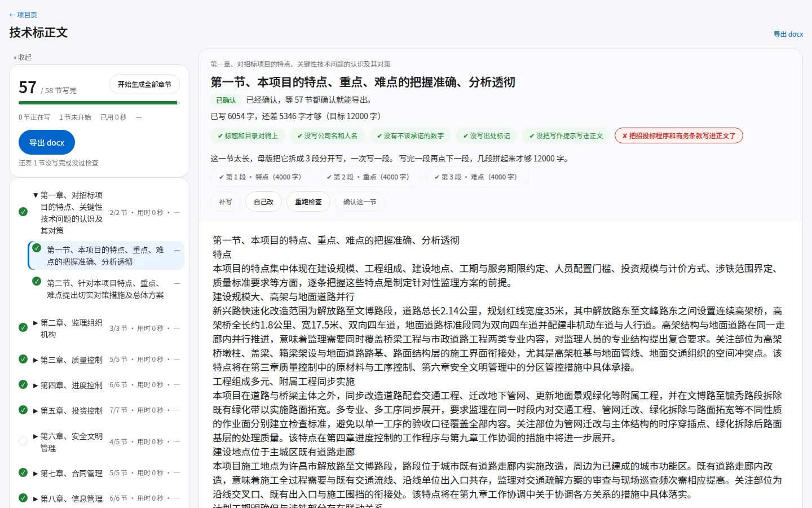Click green check icon beside 第二节 item
Image resolution: width=812 pixels, height=508 pixels.
tap(37, 281)
